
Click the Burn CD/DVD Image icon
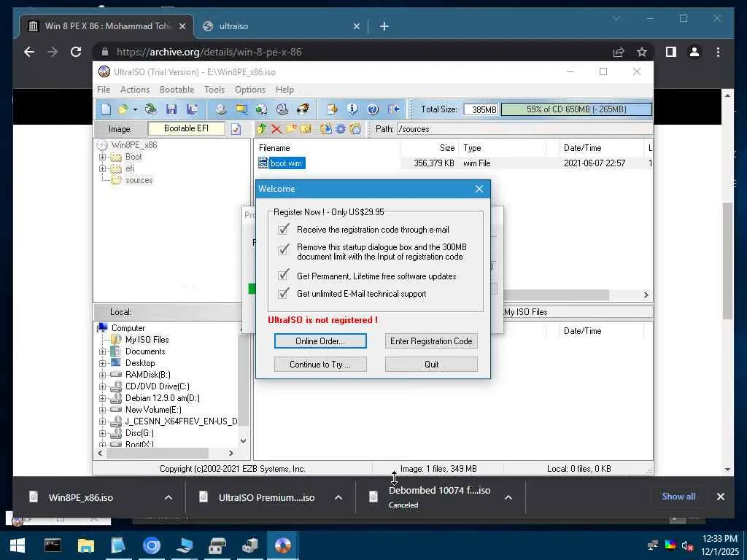303,109
